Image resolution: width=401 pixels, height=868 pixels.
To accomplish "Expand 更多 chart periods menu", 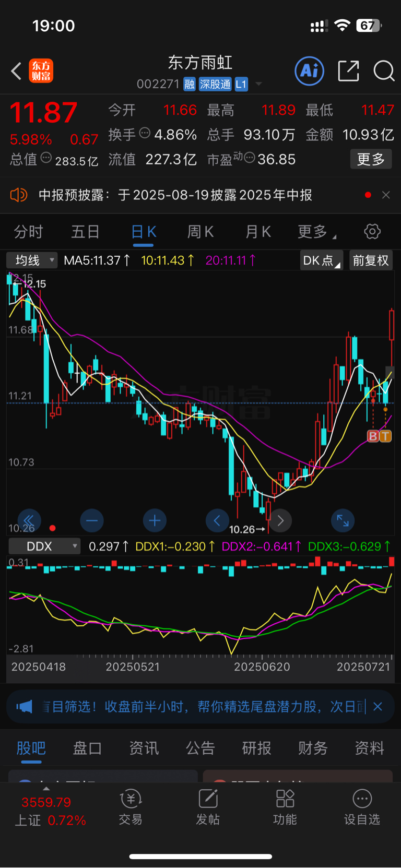I will (x=317, y=232).
